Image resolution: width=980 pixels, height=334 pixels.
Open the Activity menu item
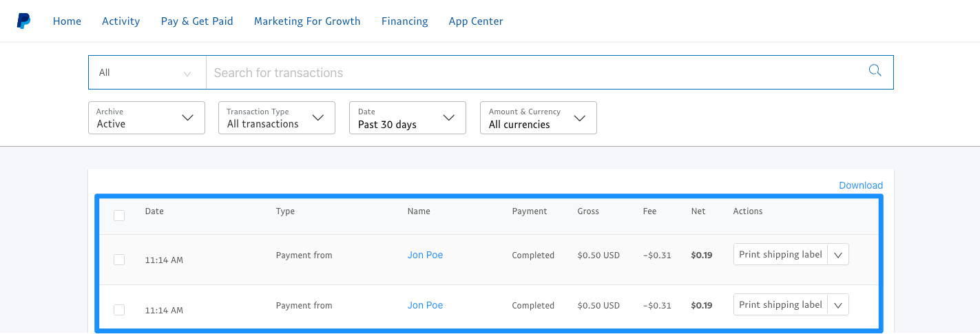tap(121, 21)
